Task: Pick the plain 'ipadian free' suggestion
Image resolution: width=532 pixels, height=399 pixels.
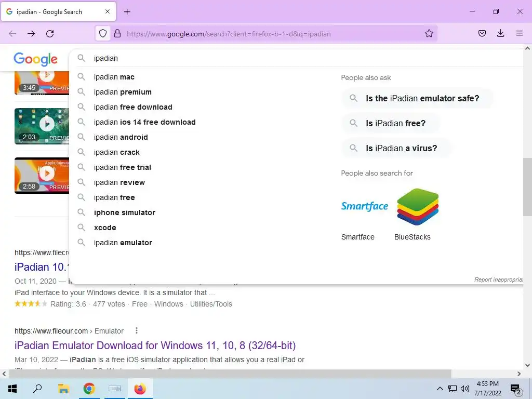Action: pyautogui.click(x=114, y=197)
